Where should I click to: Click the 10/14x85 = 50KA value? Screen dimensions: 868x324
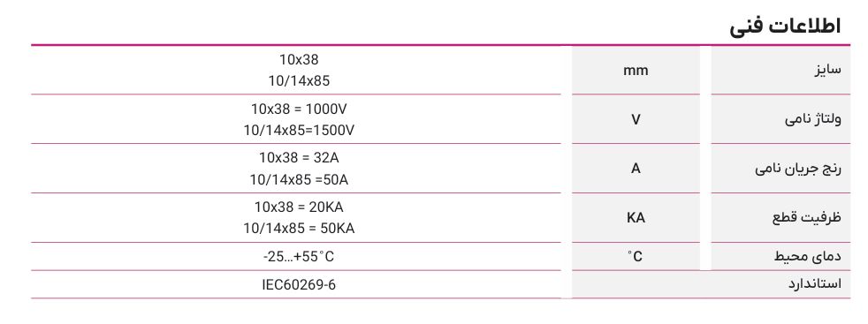coord(299,229)
